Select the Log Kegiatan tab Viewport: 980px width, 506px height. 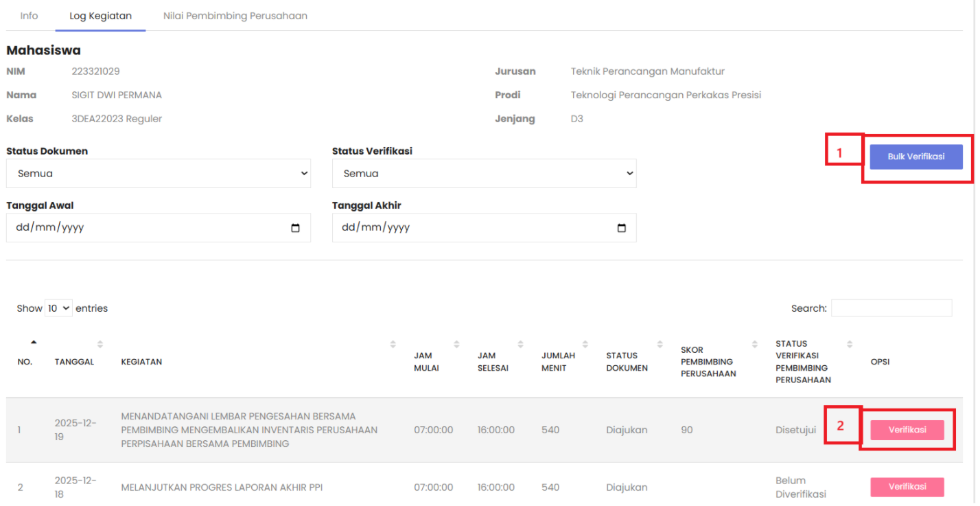click(100, 16)
